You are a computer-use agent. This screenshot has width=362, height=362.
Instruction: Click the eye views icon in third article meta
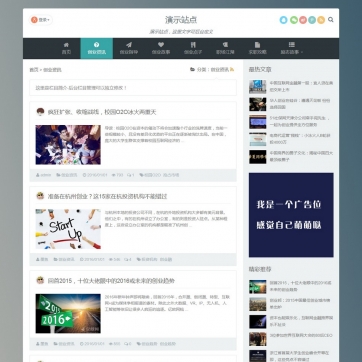tap(111, 344)
